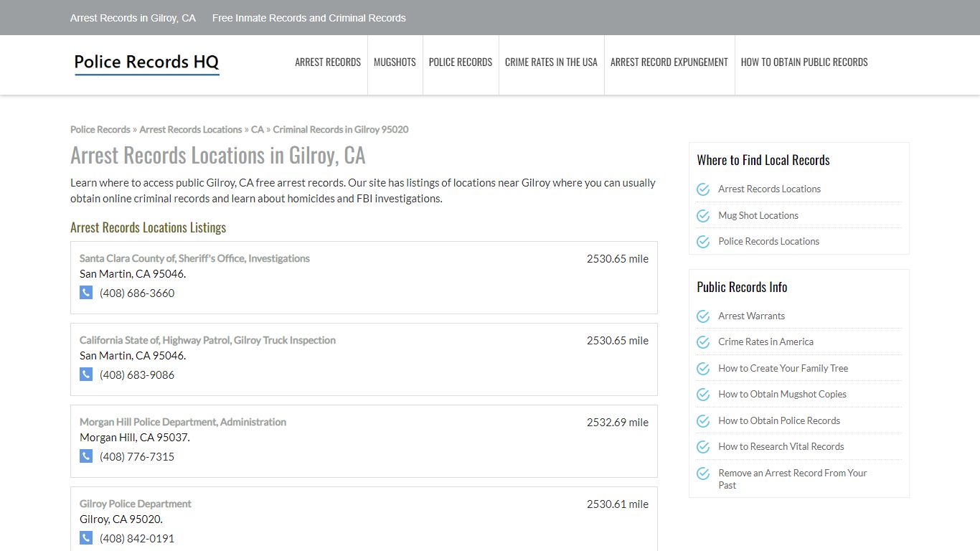Open Santa Clara County Sheriff's Office Investigations listing
Image resolution: width=980 pixels, height=551 pixels.
point(194,258)
